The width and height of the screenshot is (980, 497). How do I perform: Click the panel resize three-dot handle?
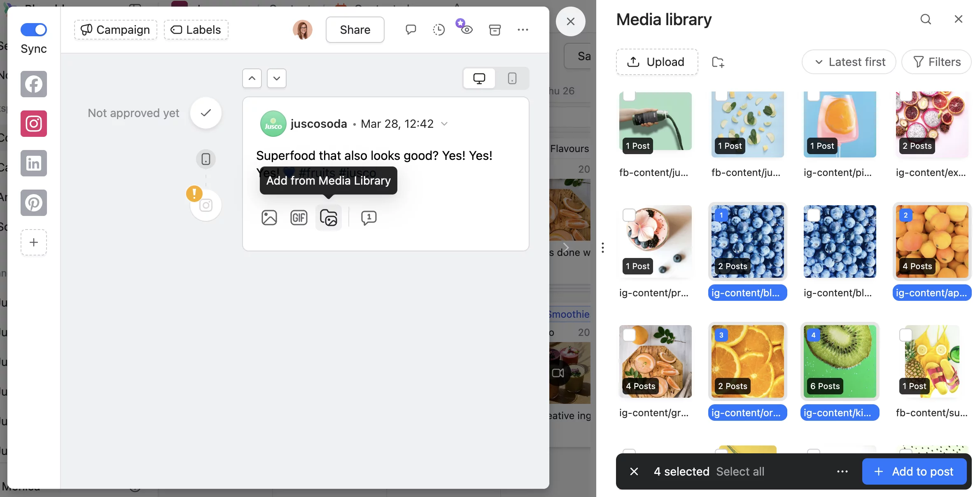pyautogui.click(x=603, y=248)
